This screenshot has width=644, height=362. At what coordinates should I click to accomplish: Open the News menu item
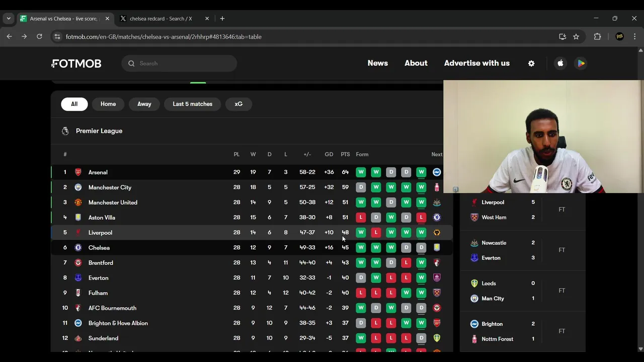tap(378, 63)
